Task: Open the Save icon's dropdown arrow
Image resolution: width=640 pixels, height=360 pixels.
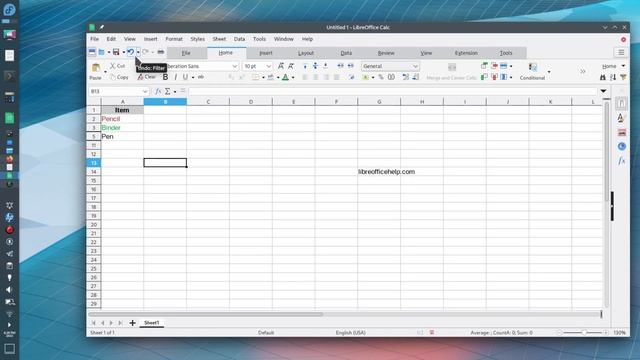Action: point(123,52)
